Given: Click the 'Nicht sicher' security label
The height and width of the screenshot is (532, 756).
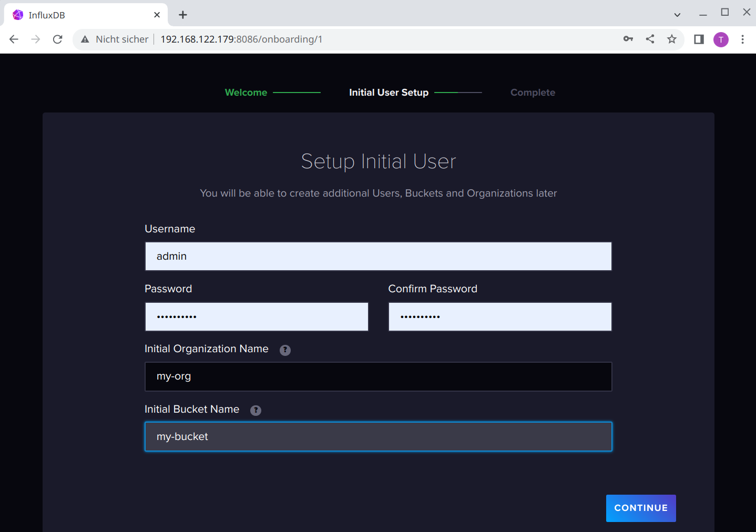Looking at the screenshot, I should pyautogui.click(x=122, y=39).
